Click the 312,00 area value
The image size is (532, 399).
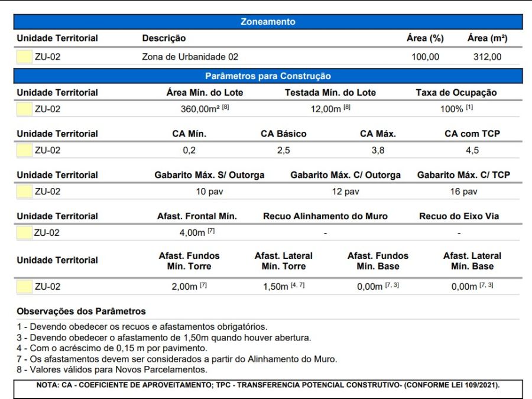point(487,57)
